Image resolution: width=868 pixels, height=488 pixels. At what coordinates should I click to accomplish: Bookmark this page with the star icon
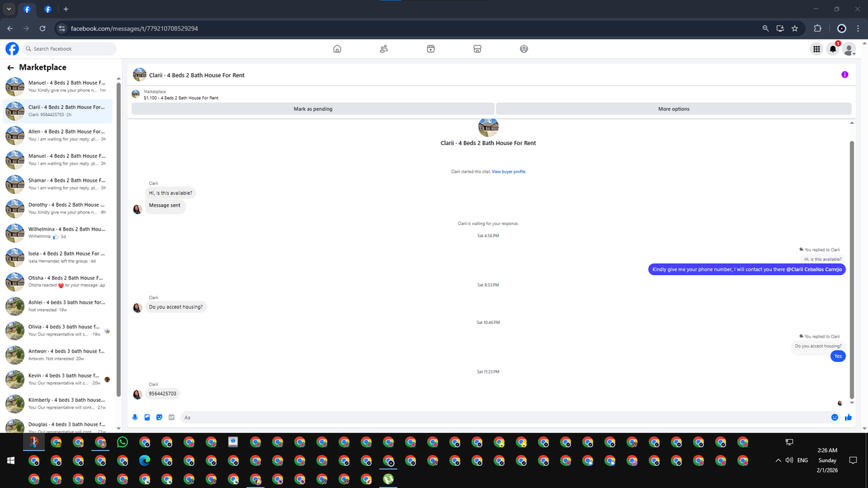(795, 28)
